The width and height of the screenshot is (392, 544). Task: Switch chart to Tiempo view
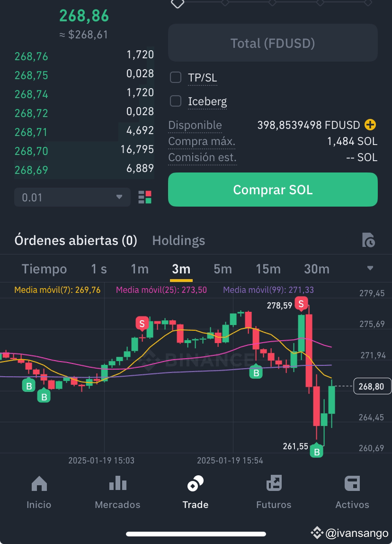click(45, 269)
